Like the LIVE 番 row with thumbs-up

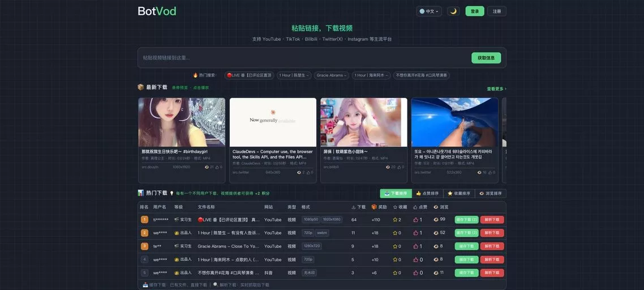tap(415, 220)
